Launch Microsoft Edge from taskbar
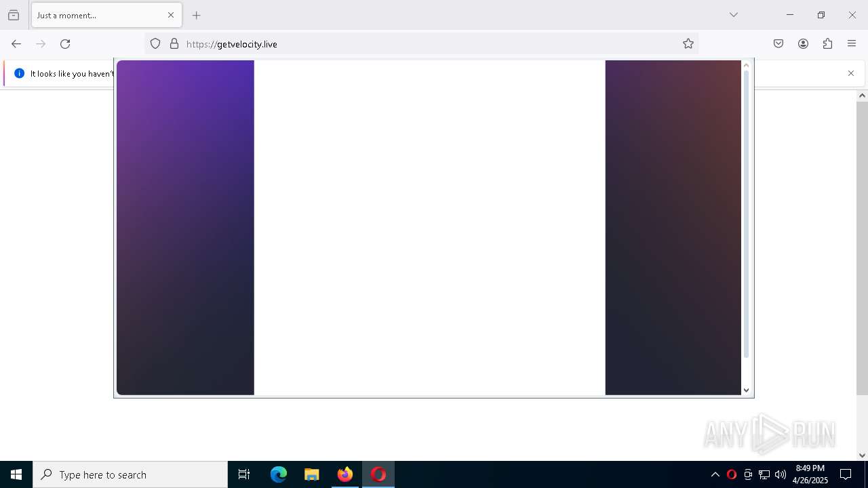Viewport: 868px width, 488px height. point(279,474)
